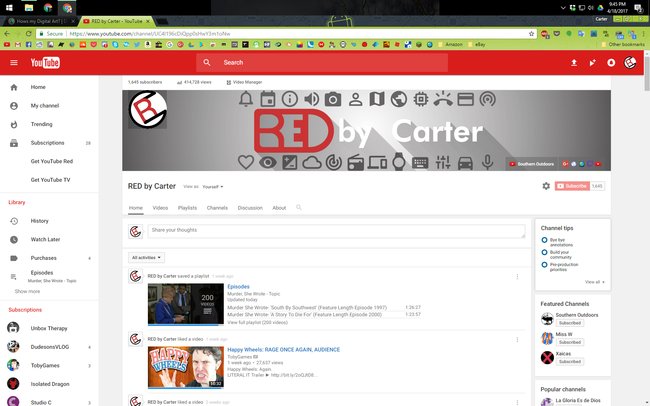Open 'Happy Wheels: RAGE ONCE AGAIN, AUDIENCE' link
The width and height of the screenshot is (650, 406).
click(x=284, y=350)
